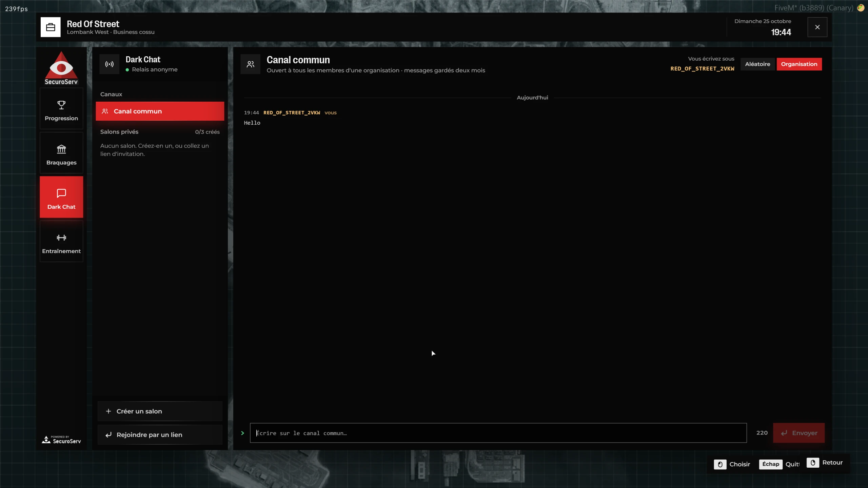Click the Choisir mouse hint icon

click(720, 464)
